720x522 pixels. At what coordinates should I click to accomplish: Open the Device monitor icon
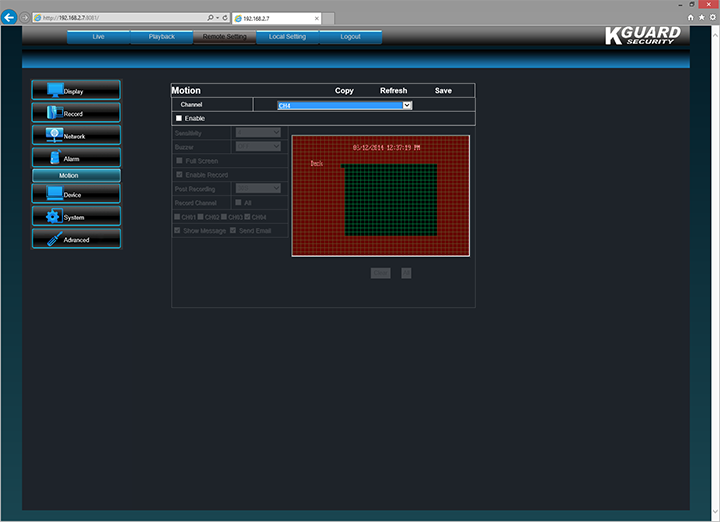(54, 194)
